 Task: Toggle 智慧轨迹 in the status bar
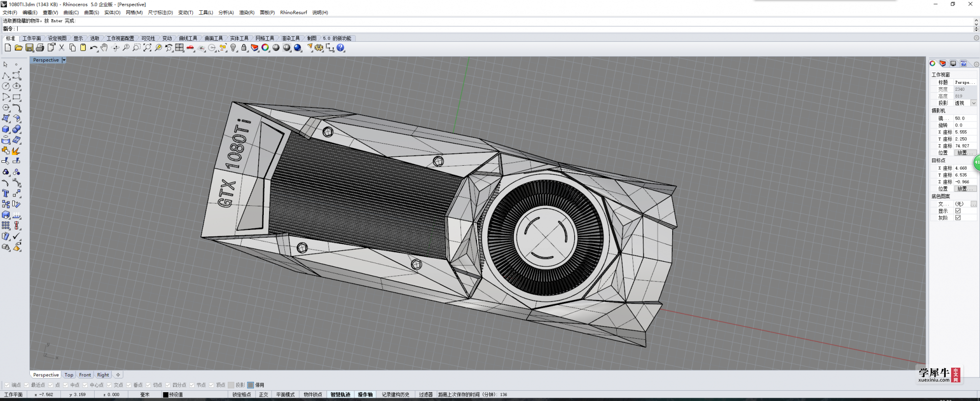(340, 394)
